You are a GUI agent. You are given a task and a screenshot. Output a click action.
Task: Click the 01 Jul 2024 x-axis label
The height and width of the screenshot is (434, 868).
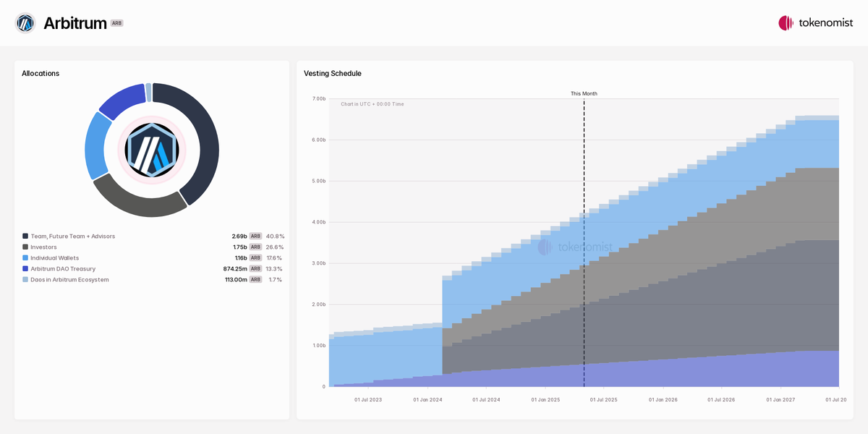486,399
